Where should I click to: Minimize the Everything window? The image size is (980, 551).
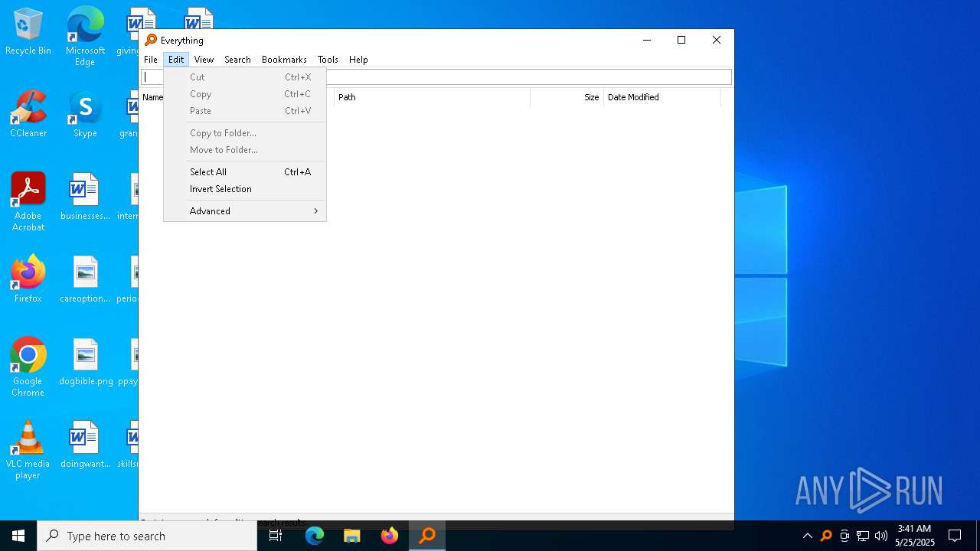point(647,41)
